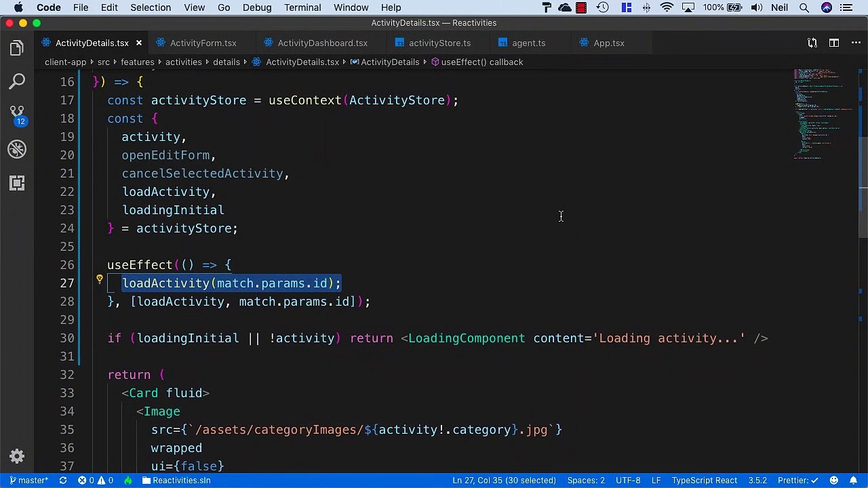Click line number 30 in the gutter
The image size is (868, 488).
(66, 338)
